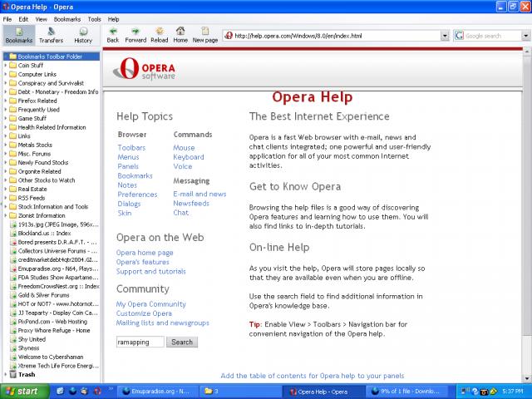
Task: Open the File menu
Action: pyautogui.click(x=7, y=19)
